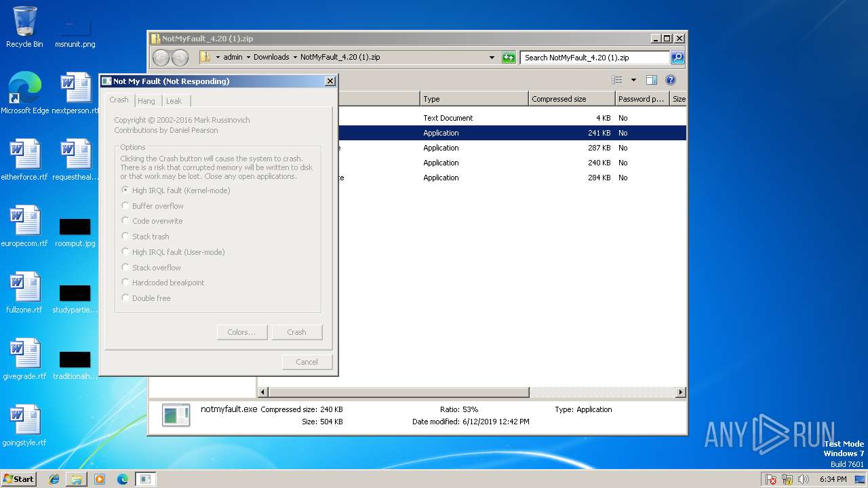Select the Double free radio option
The width and height of the screenshot is (868, 488).
coord(146,298)
